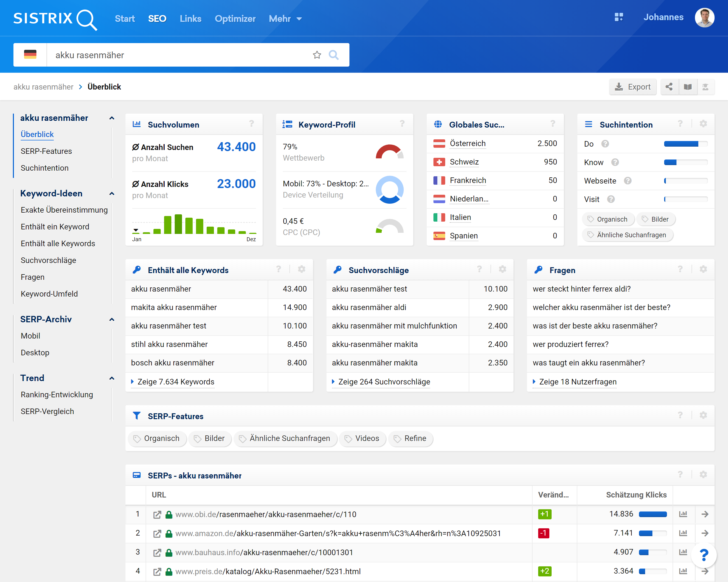Switch to the Links navigation tab
The width and height of the screenshot is (728, 582).
tap(190, 18)
